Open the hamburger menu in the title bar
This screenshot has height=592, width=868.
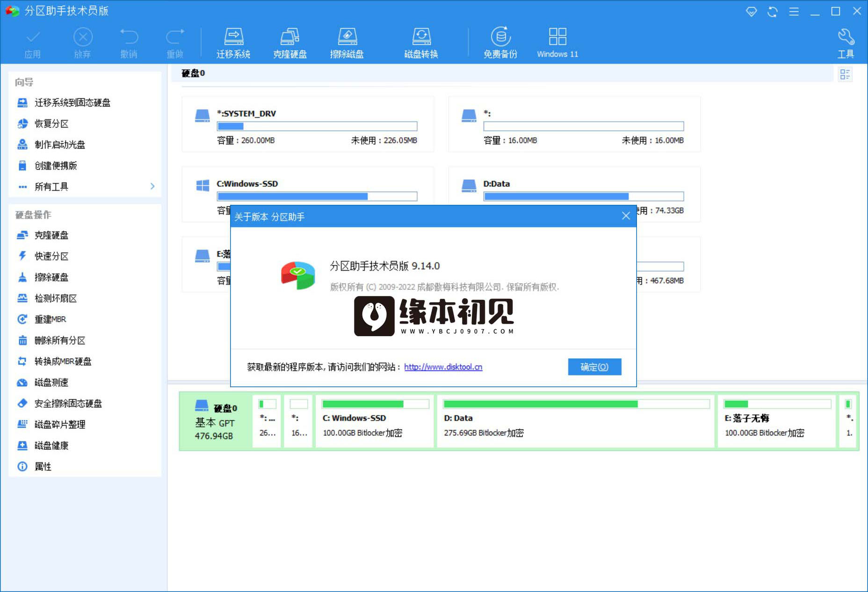794,11
